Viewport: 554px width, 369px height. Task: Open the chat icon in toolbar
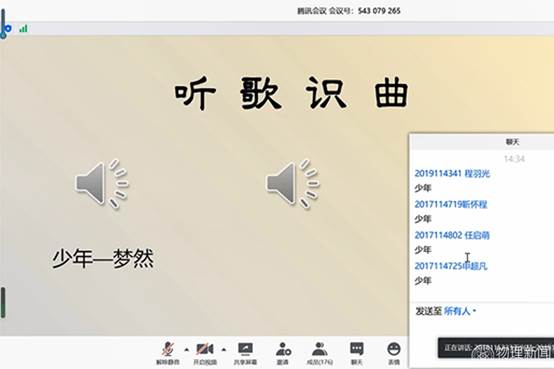[x=356, y=353]
